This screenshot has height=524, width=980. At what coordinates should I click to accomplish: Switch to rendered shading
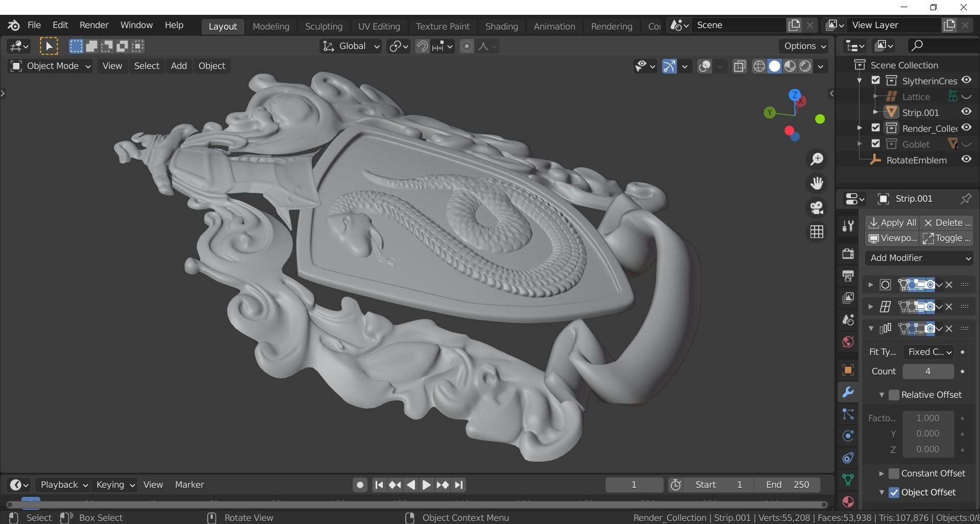(x=805, y=66)
